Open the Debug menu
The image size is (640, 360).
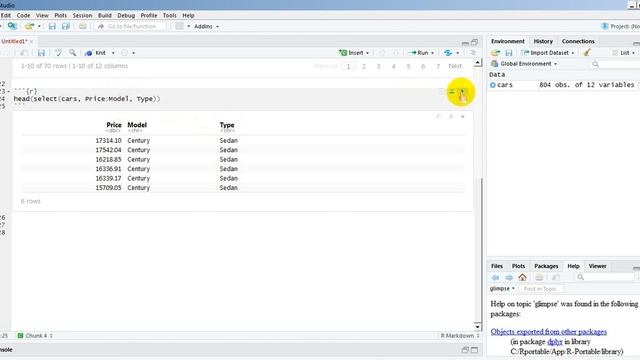[x=126, y=15]
